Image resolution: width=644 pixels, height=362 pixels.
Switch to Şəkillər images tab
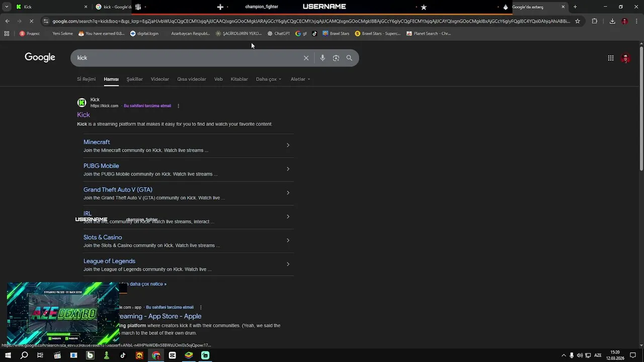pos(134,79)
